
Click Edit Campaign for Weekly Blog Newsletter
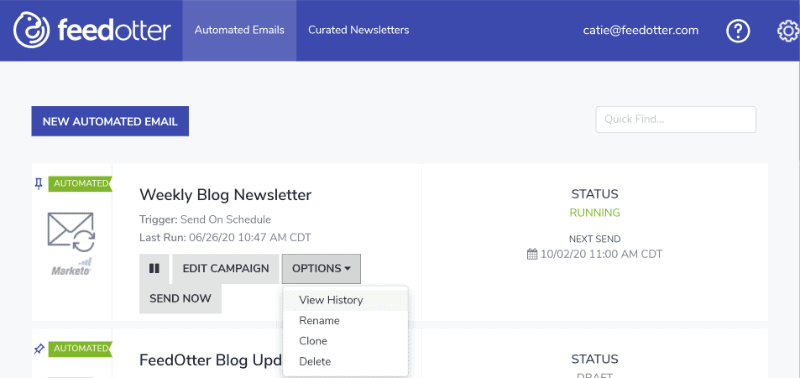click(226, 268)
